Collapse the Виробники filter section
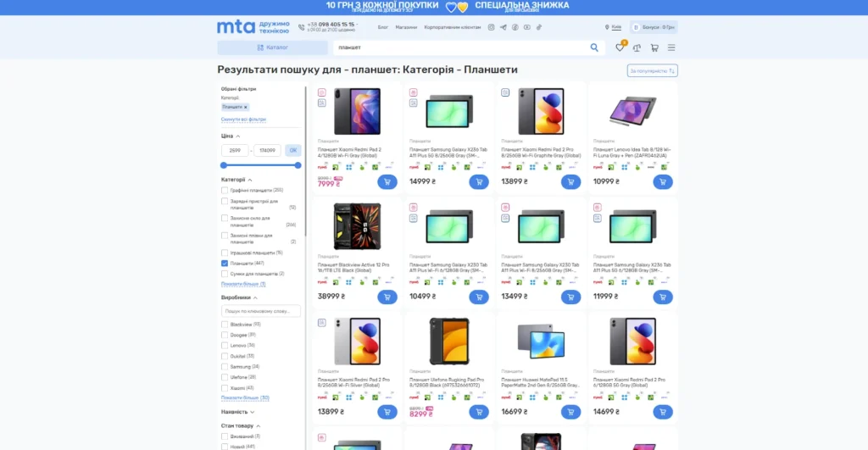The width and height of the screenshot is (868, 450). [239, 297]
